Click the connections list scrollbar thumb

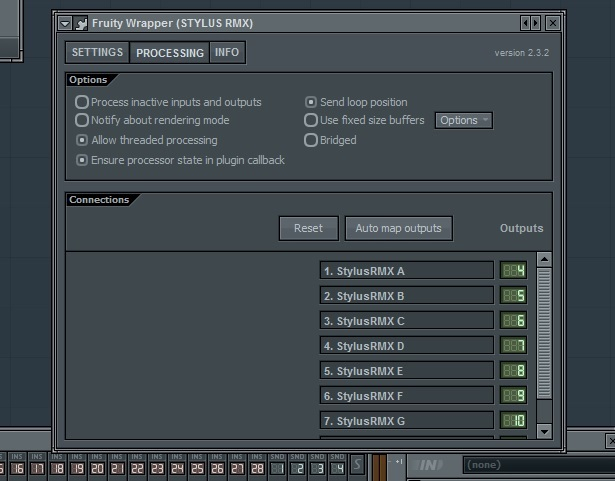(x=544, y=333)
